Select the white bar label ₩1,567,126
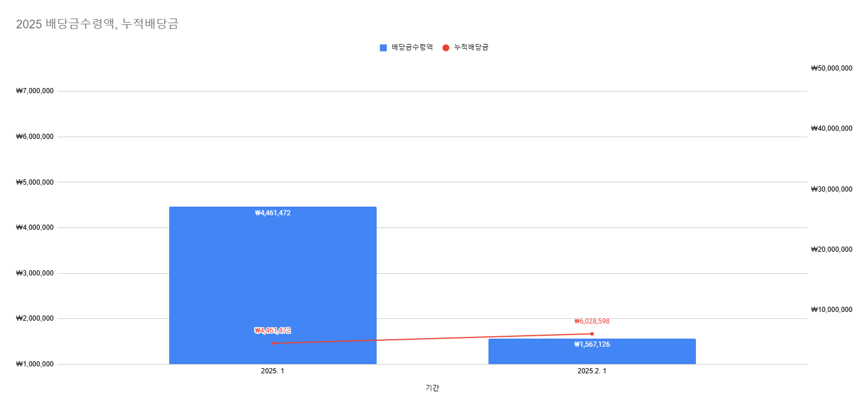This screenshot has height=404, width=868. (x=592, y=344)
